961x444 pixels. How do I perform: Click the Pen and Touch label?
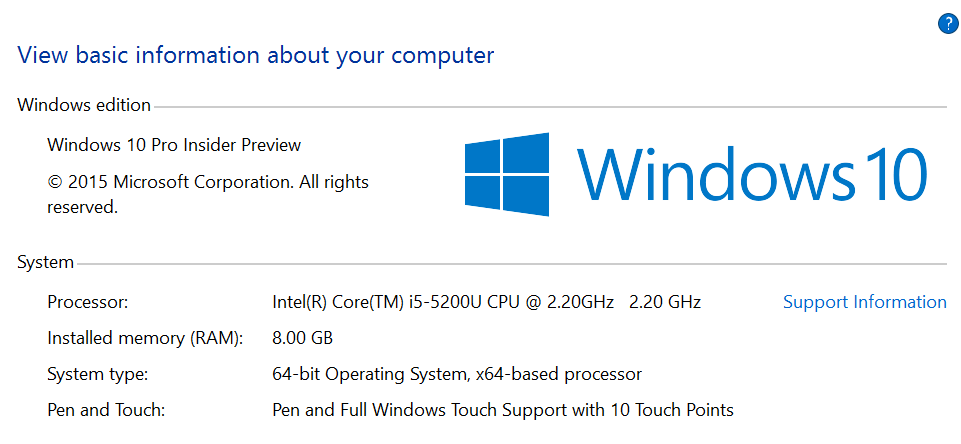(x=106, y=410)
